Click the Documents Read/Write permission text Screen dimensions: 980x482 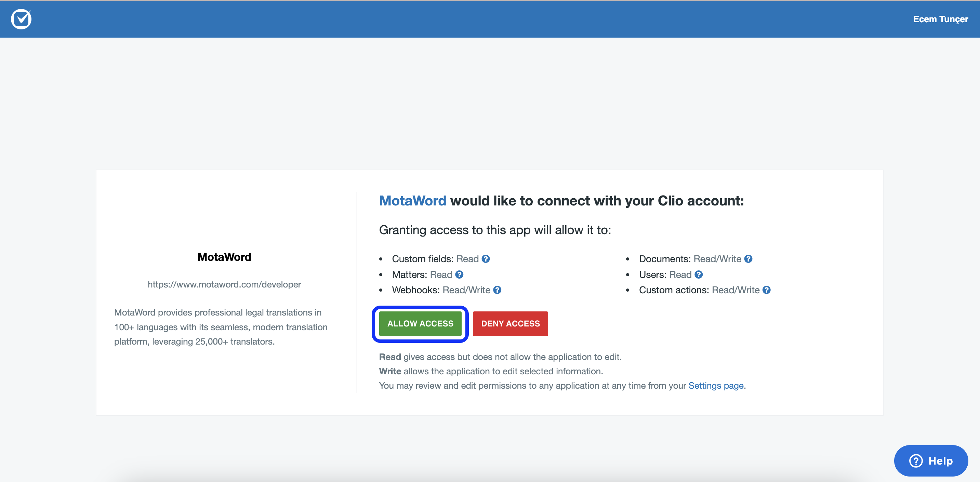pyautogui.click(x=717, y=259)
